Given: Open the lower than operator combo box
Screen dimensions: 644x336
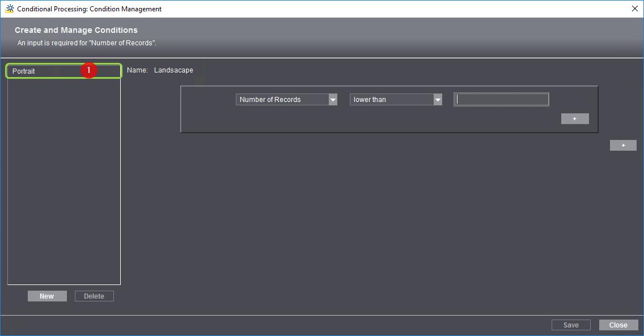Looking at the screenshot, I should click(x=391, y=100).
